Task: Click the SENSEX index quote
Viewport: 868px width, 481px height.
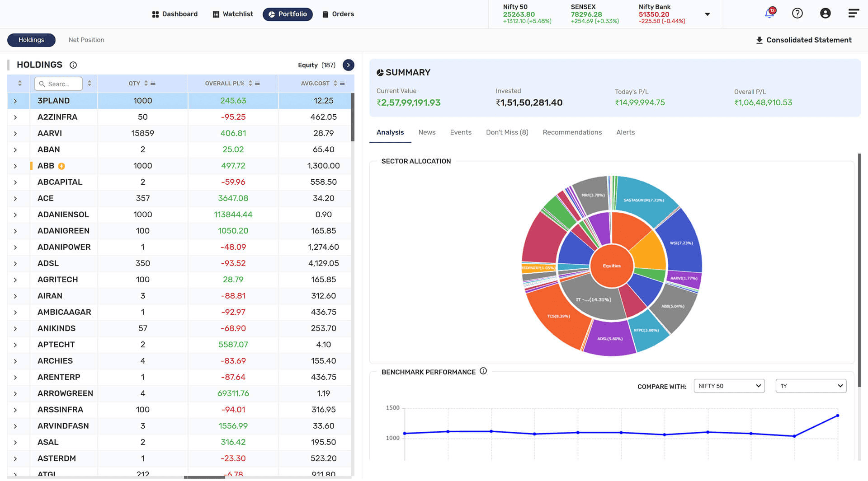Action: click(x=594, y=14)
